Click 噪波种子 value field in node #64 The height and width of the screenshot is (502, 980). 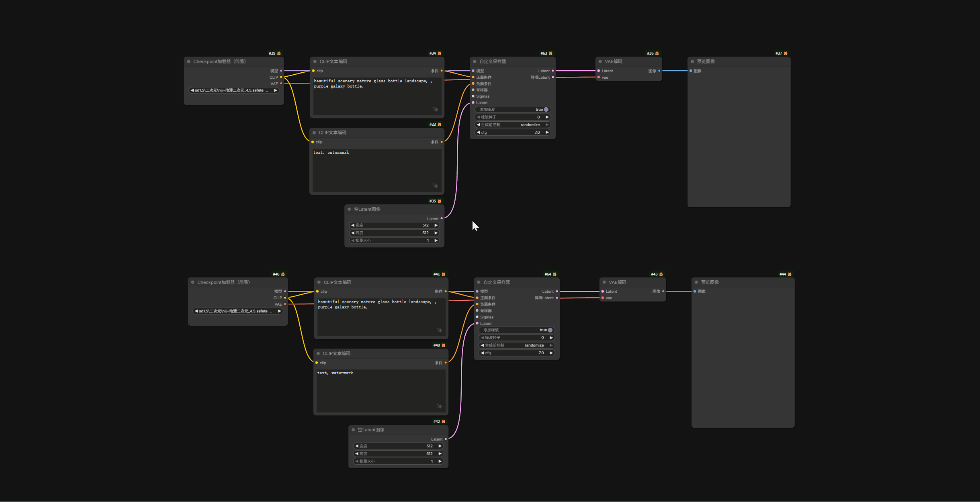(517, 338)
